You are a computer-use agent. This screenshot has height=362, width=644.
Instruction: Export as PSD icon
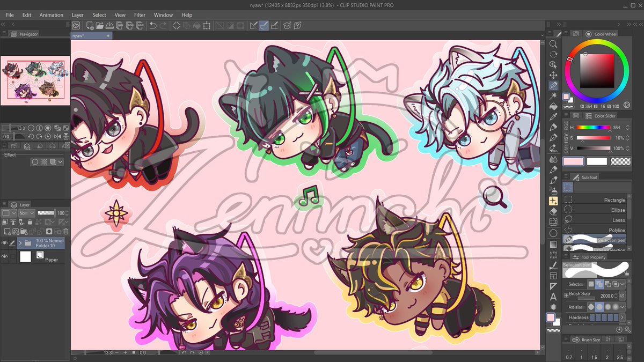pos(140,25)
